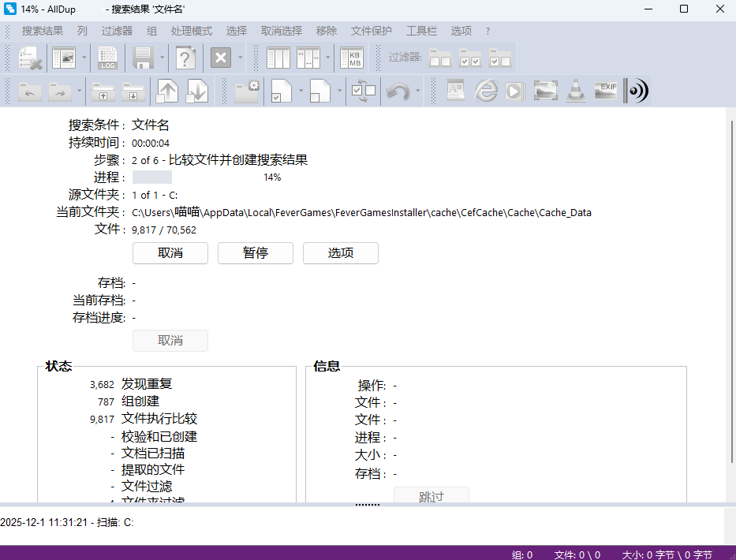Open the 文件保护 menu

coord(371,31)
